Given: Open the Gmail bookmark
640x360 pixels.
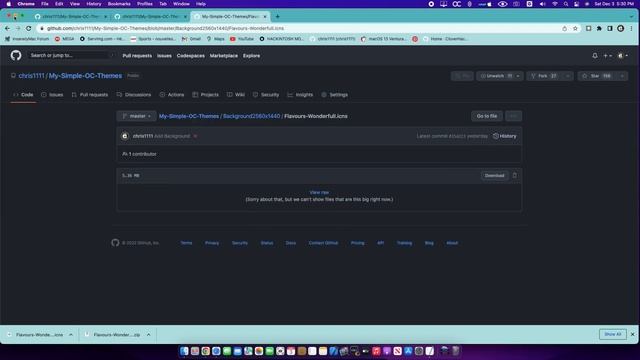Looking at the screenshot, I should 191,39.
